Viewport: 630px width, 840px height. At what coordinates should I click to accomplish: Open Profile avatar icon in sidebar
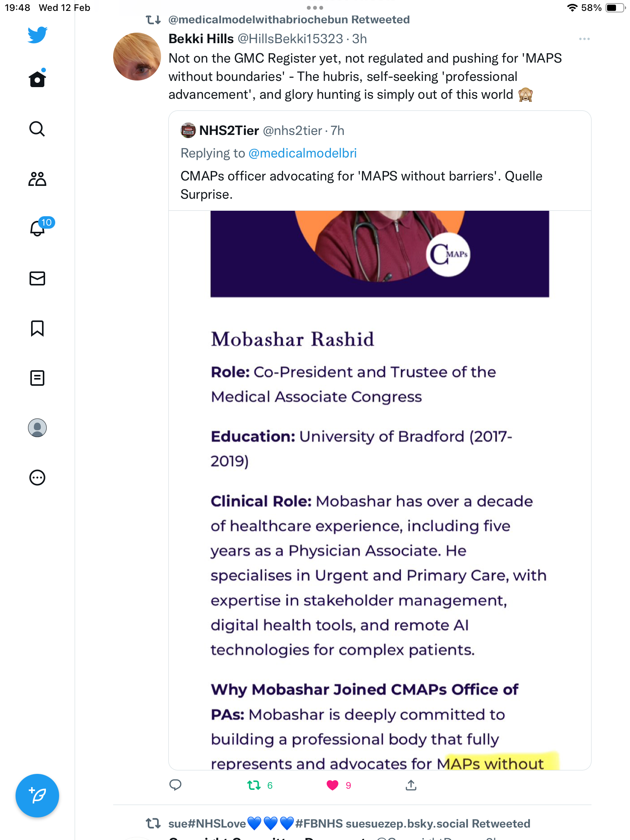[37, 428]
